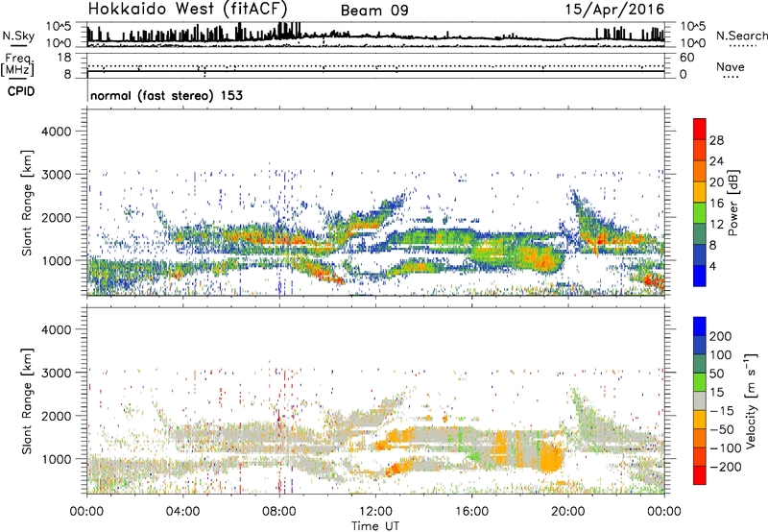Click the date '15/Apr/2016'
Screen dimensions: 768x532
pos(614,10)
